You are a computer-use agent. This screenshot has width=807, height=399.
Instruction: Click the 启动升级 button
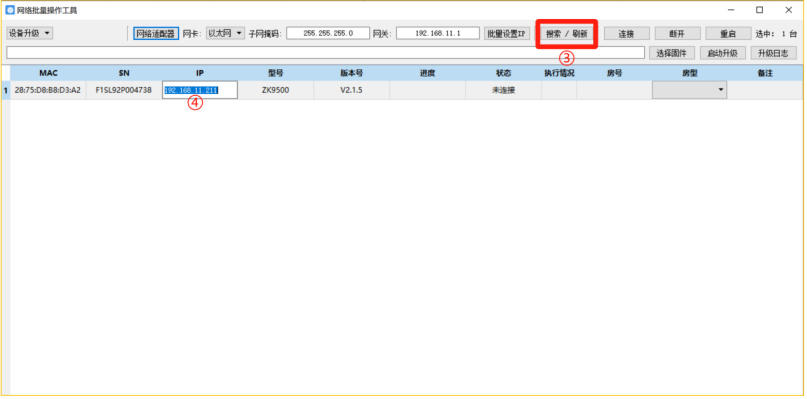coord(723,53)
